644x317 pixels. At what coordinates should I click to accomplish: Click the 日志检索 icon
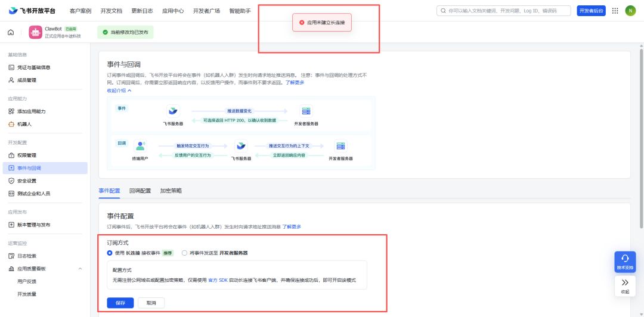coord(11,256)
